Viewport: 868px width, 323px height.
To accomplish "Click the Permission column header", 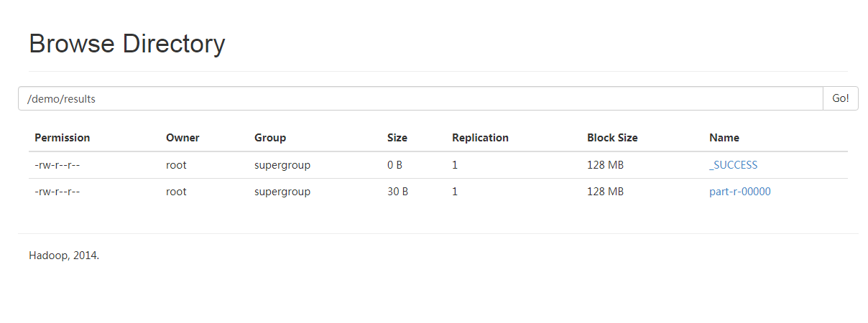I will [x=63, y=138].
